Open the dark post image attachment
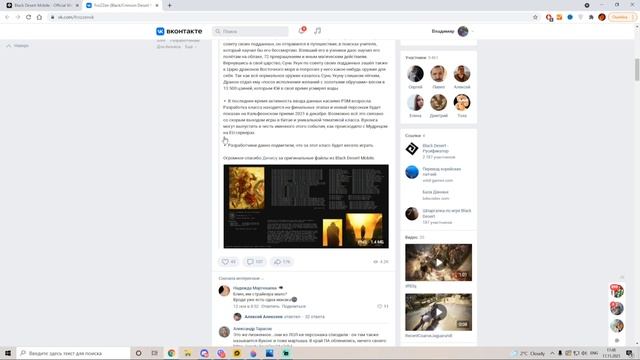Screen dimensions: 640x360 pos(306,206)
